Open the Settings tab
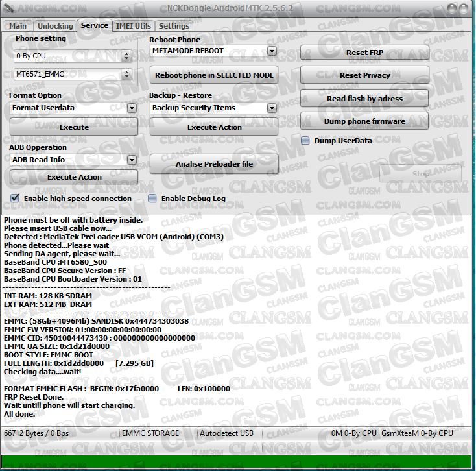476x471 pixels. [174, 26]
